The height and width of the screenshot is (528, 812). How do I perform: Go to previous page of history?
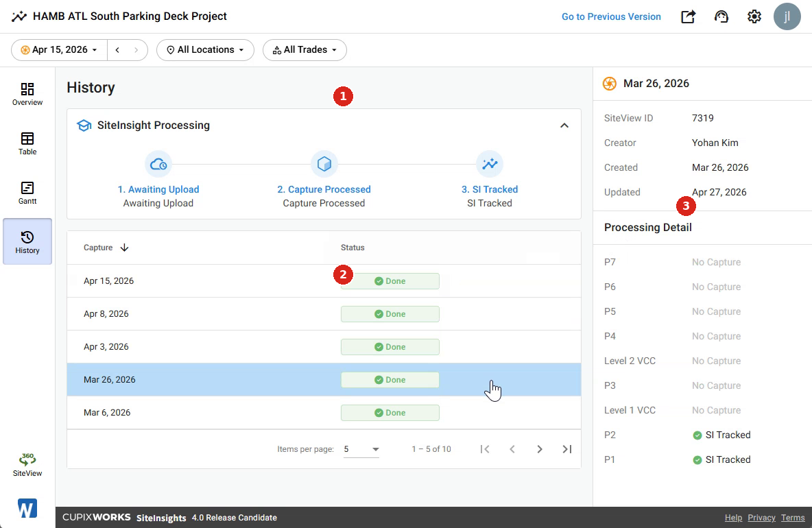(x=512, y=449)
